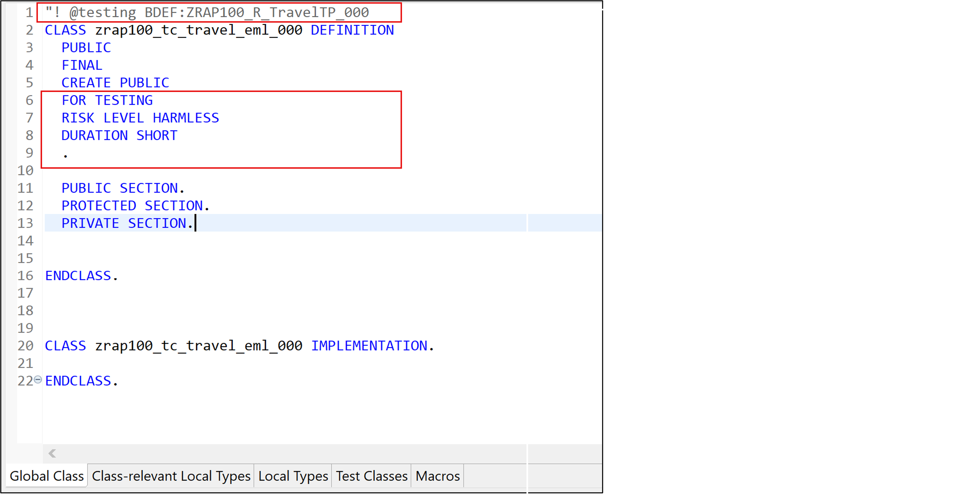Collapse the fold marker at line 22
This screenshot has height=501, width=980.
pos(38,379)
